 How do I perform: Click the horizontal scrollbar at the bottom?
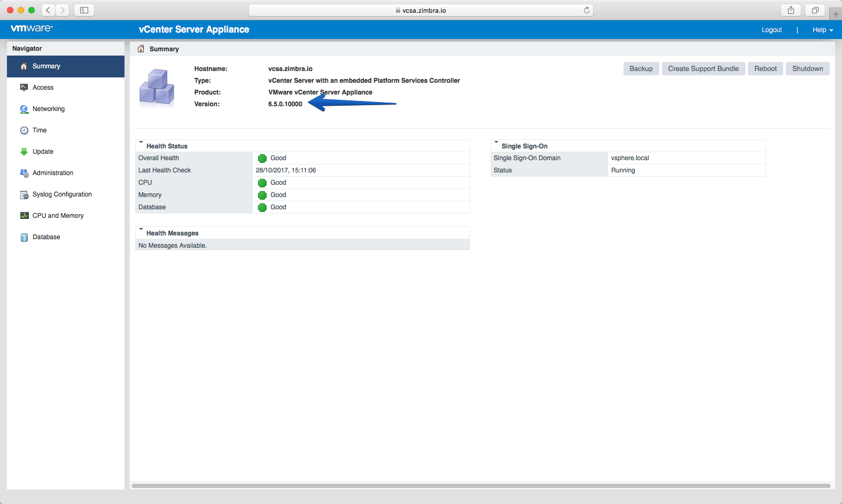(x=481, y=486)
